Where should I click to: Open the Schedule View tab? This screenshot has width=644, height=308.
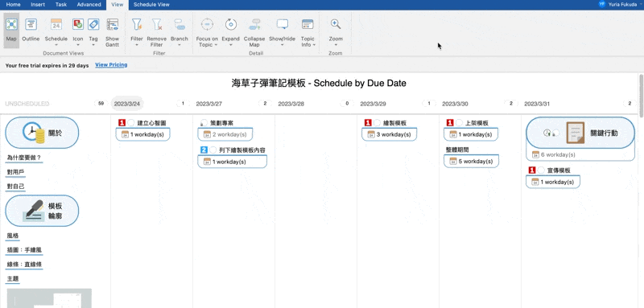151,5
